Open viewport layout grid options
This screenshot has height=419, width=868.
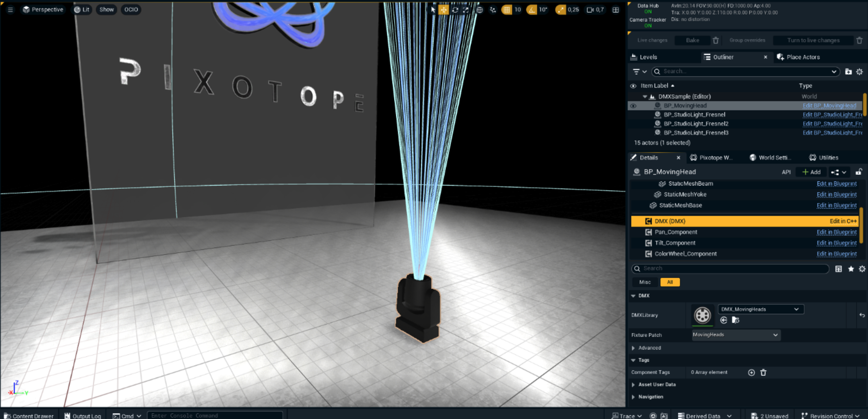coord(615,9)
